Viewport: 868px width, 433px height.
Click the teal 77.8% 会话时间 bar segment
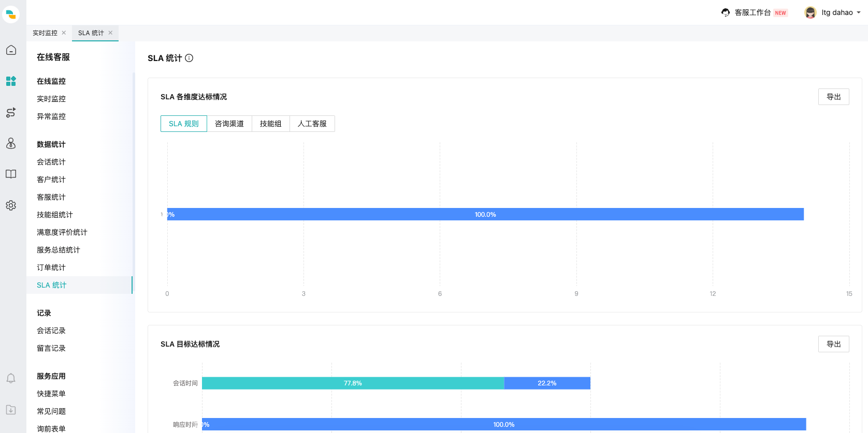pos(353,383)
